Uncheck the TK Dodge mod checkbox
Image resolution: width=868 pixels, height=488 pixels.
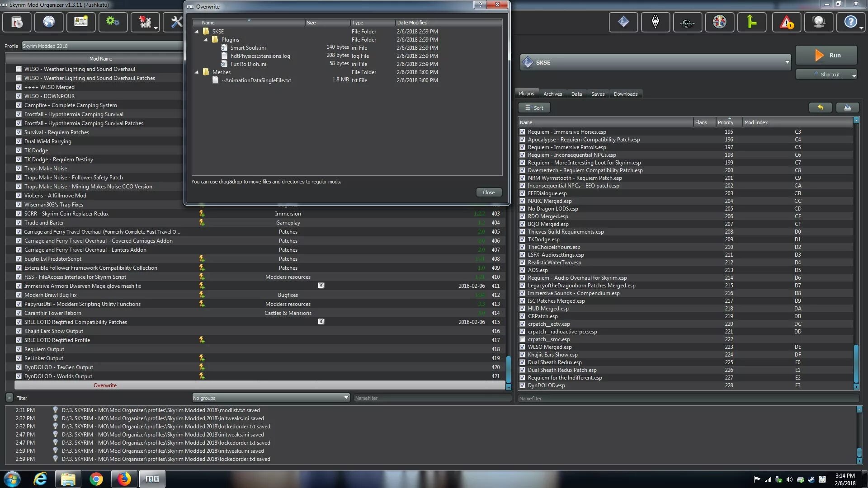click(19, 150)
